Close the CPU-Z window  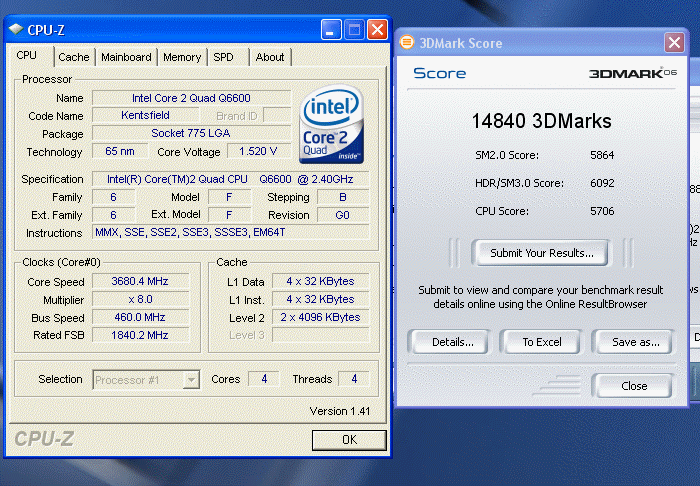pos(378,30)
